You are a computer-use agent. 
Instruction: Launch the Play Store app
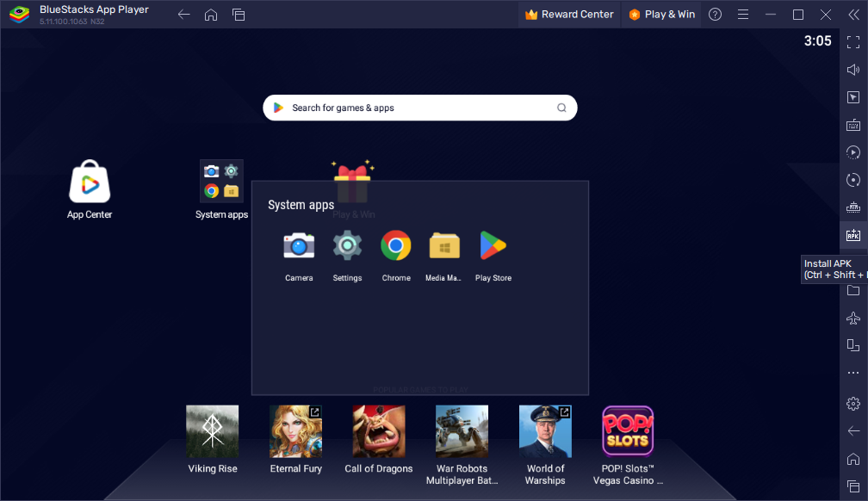tap(493, 246)
